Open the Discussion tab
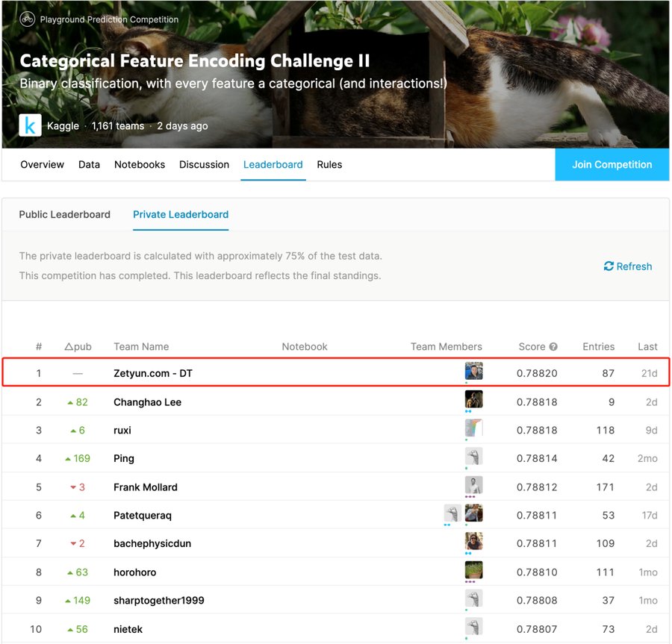672x644 pixels. [x=204, y=164]
